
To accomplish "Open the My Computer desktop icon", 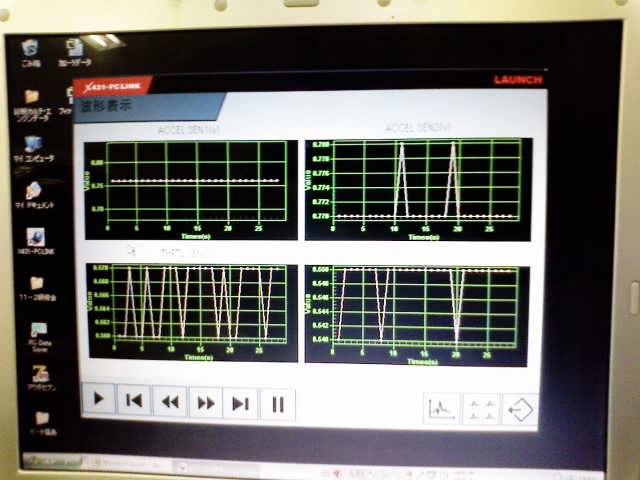I will coord(33,147).
